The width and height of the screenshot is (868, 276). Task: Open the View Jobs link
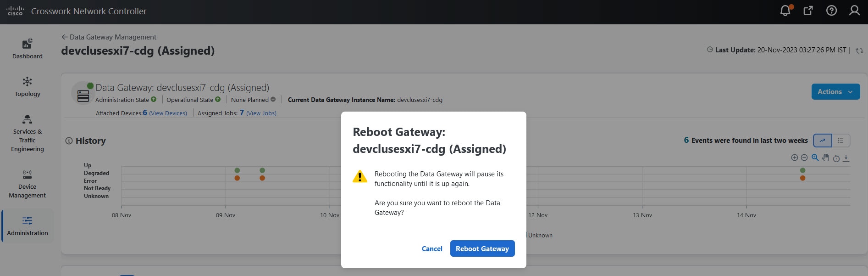tap(261, 113)
